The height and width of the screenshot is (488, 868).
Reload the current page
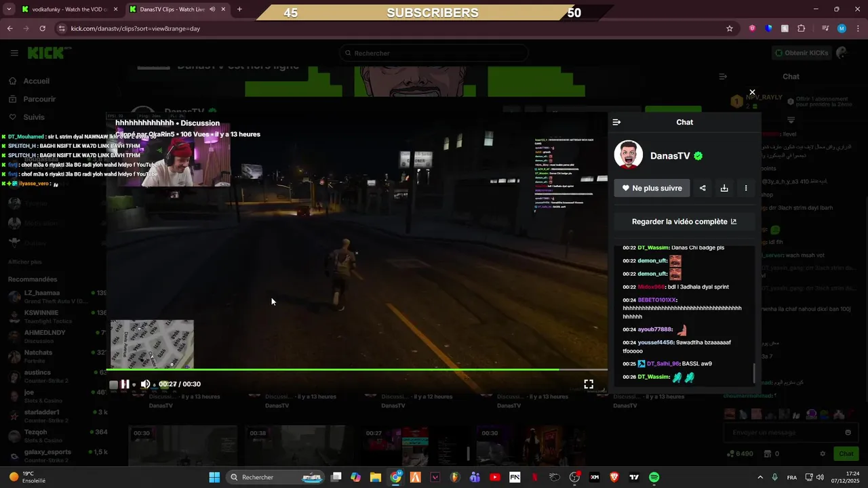42,28
